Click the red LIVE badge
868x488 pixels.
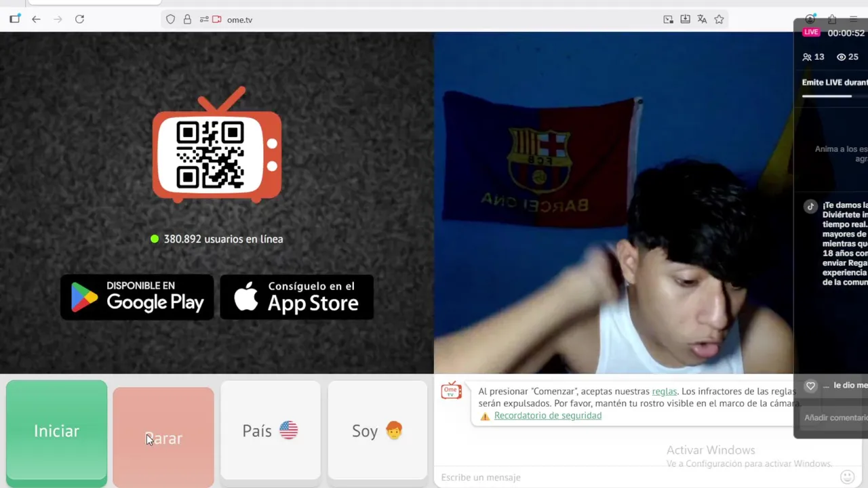(811, 33)
